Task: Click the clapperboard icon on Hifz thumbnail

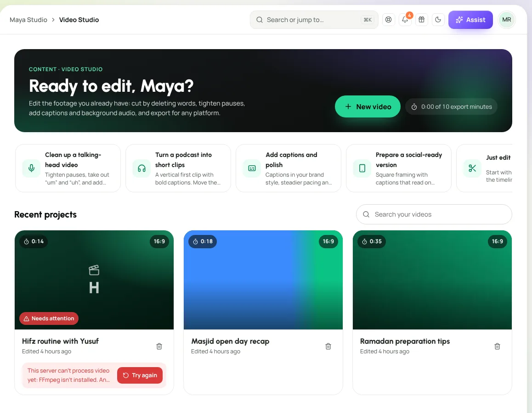Action: (x=94, y=270)
